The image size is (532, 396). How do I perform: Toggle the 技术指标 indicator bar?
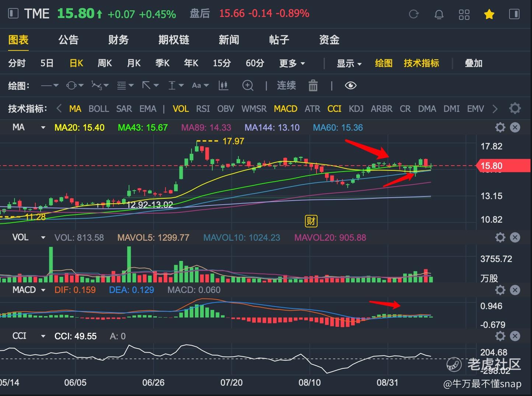click(421, 63)
